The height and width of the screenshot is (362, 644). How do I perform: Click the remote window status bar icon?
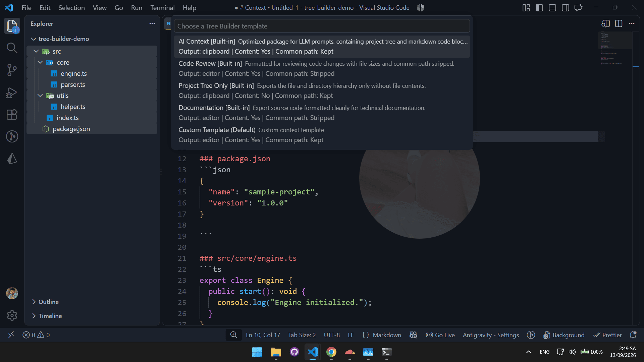[x=11, y=335]
